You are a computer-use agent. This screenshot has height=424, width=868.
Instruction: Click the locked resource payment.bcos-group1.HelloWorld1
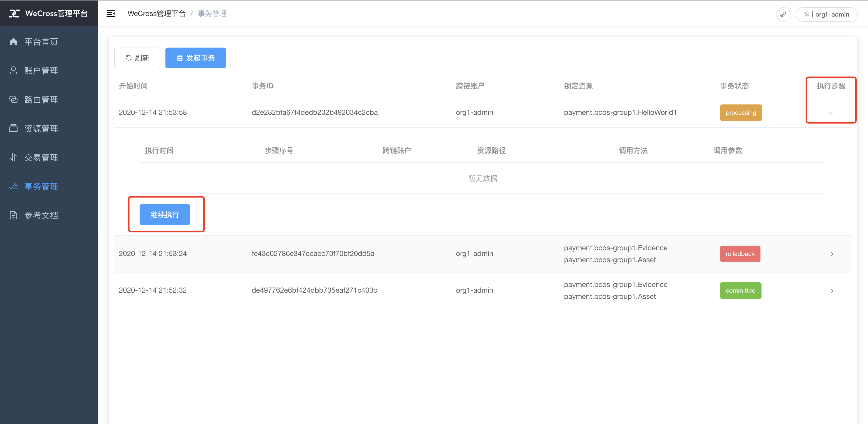pyautogui.click(x=620, y=112)
